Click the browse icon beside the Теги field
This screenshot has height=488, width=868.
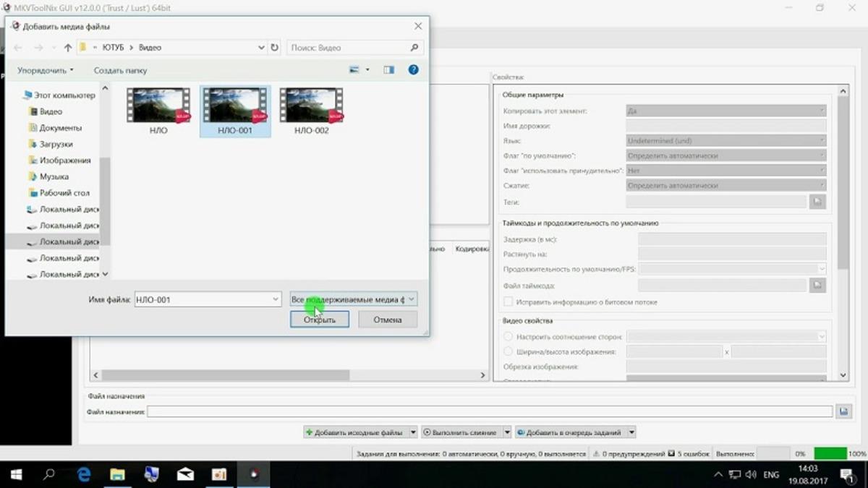pyautogui.click(x=818, y=202)
